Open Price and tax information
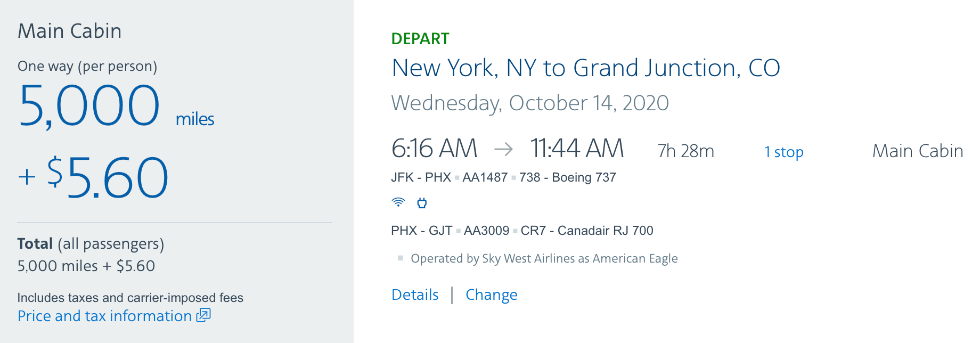This screenshot has width=980, height=343. [104, 316]
